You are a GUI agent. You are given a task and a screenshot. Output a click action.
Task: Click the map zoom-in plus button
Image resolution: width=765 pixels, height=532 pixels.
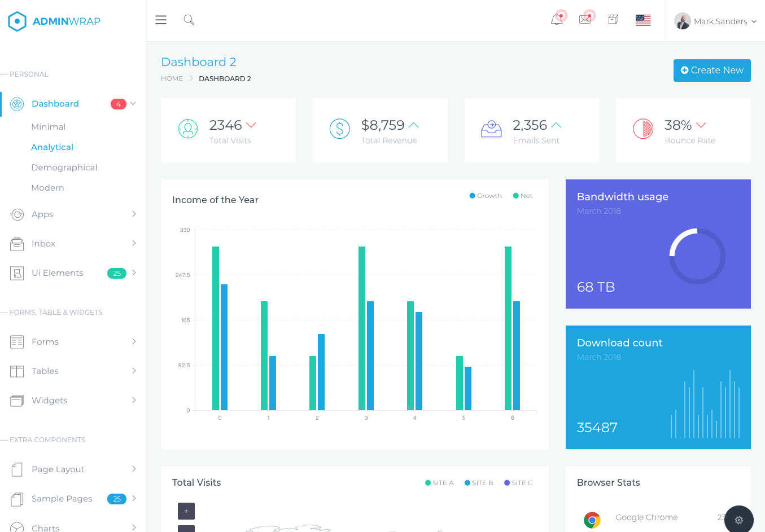186,511
